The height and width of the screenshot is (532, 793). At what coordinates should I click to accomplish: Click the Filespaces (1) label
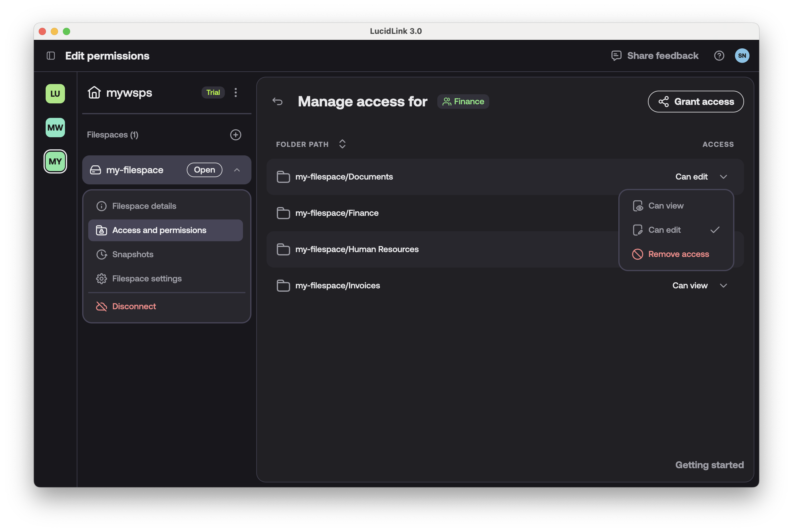click(113, 135)
